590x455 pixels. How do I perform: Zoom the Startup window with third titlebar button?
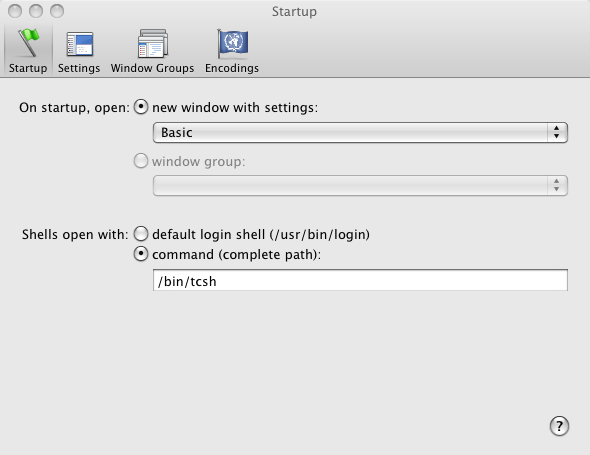pyautogui.click(x=57, y=11)
